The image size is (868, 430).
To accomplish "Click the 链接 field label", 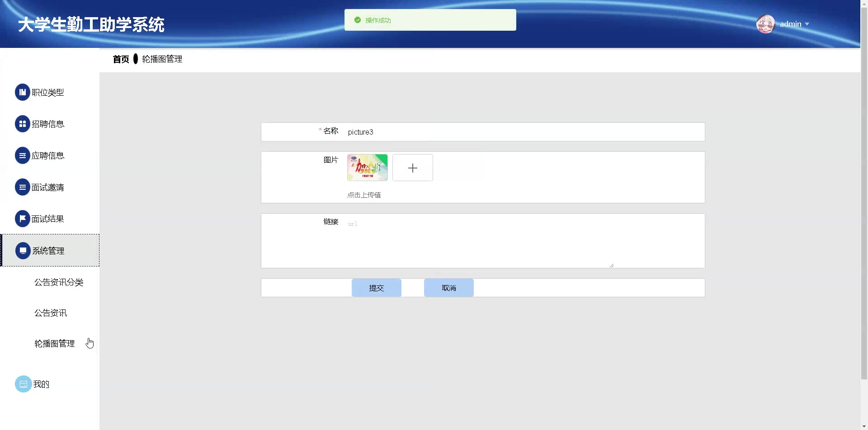I will click(x=331, y=222).
